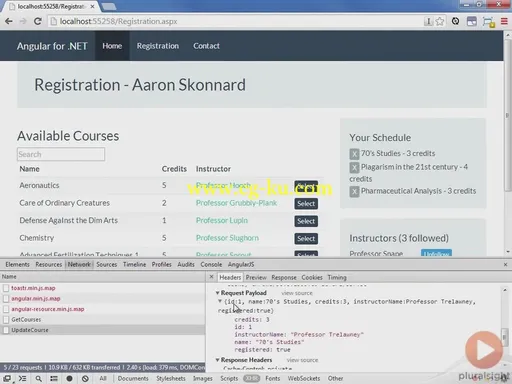Show the request Response tab
This screenshot has width=512, height=384.
pyautogui.click(x=284, y=277)
